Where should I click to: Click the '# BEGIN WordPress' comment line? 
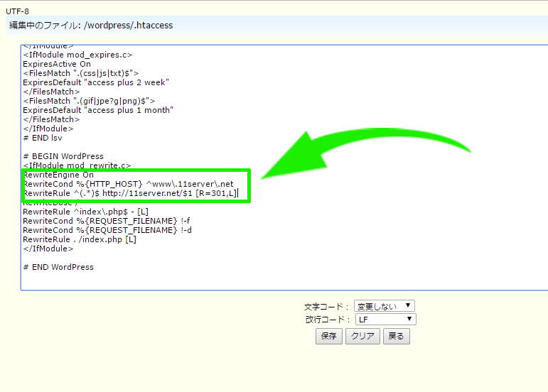pyautogui.click(x=63, y=156)
